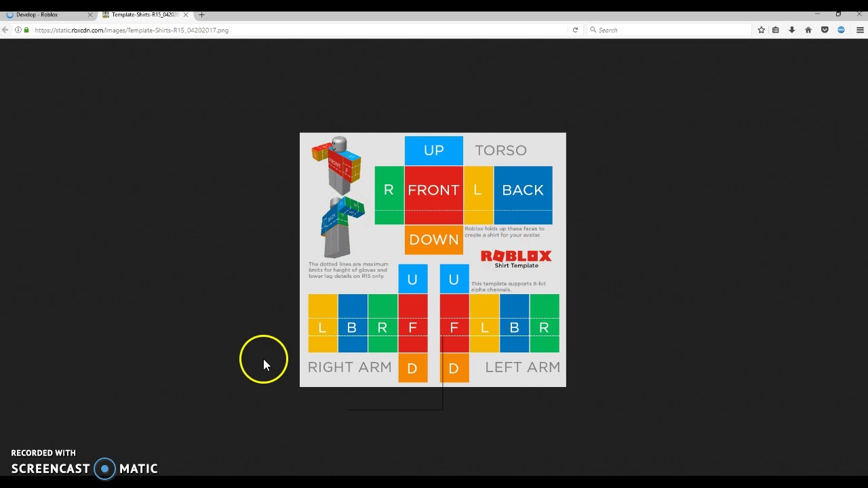Click the yellow L torso block
Screen dimensions: 868x488
coord(479,195)
